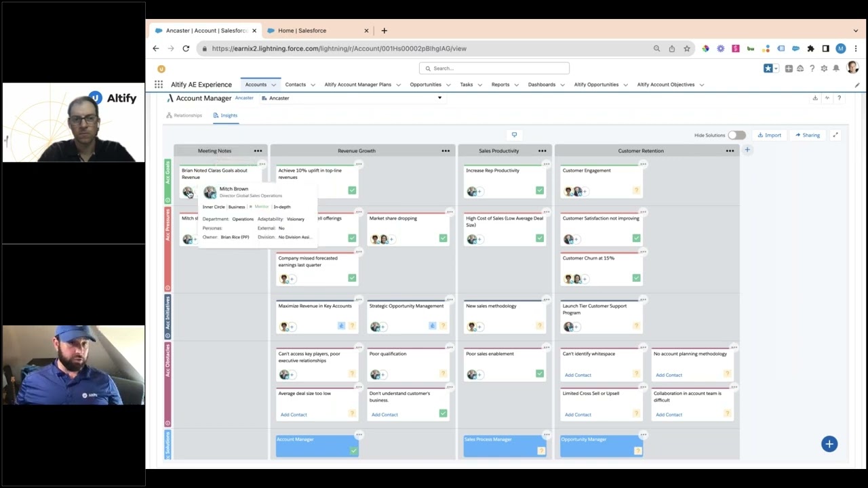Open Revenue Growth column options menu

446,150
